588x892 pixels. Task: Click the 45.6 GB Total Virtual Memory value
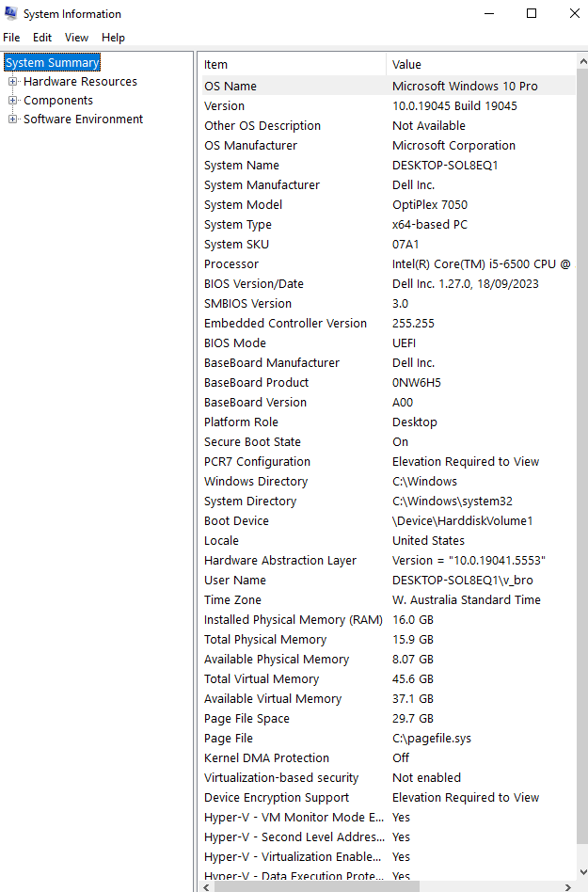pyautogui.click(x=413, y=678)
